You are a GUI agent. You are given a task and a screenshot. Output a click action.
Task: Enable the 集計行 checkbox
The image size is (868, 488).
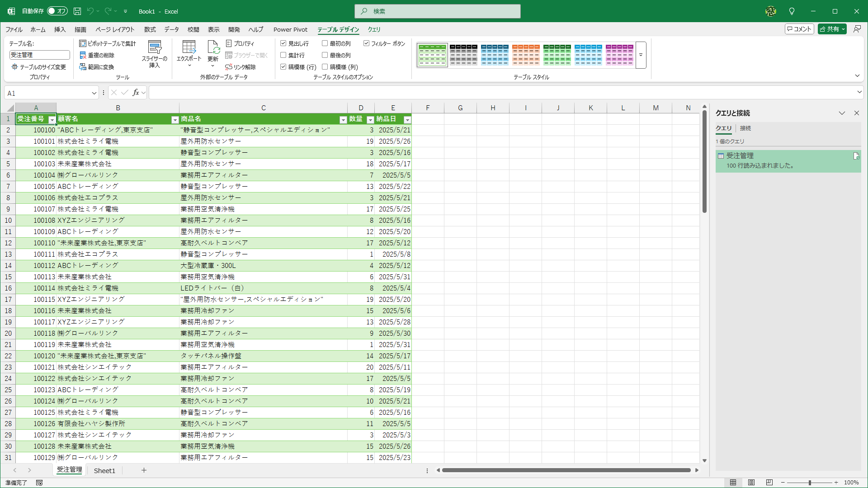283,55
